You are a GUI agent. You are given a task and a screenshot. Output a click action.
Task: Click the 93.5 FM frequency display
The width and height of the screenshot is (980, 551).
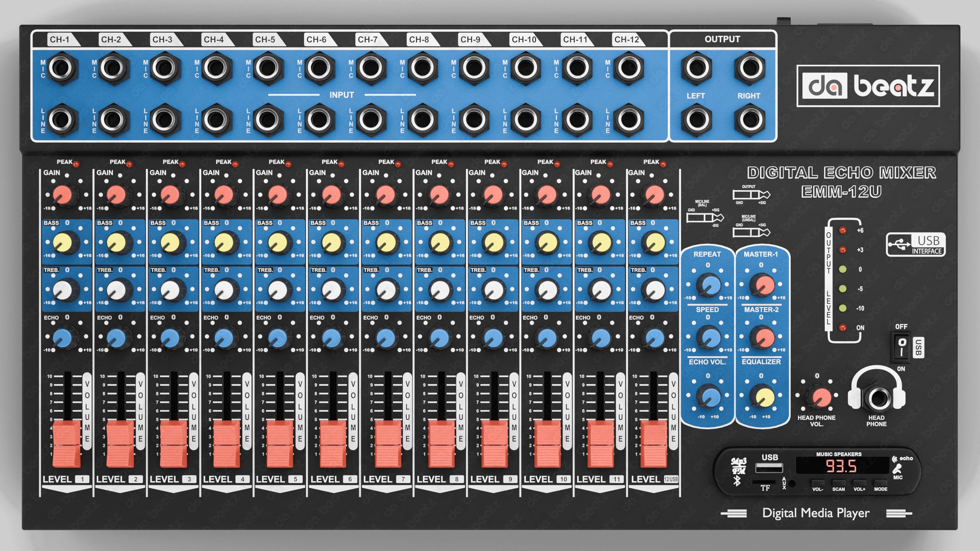pyautogui.click(x=841, y=466)
